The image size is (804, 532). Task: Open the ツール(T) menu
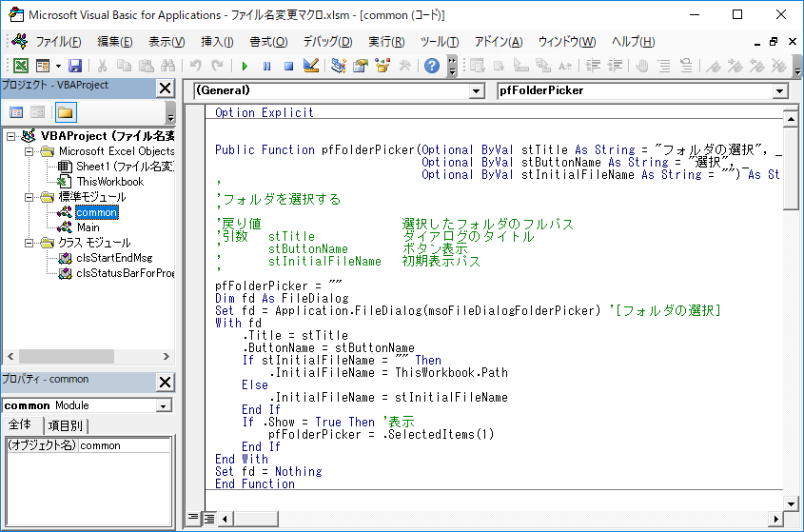point(440,42)
